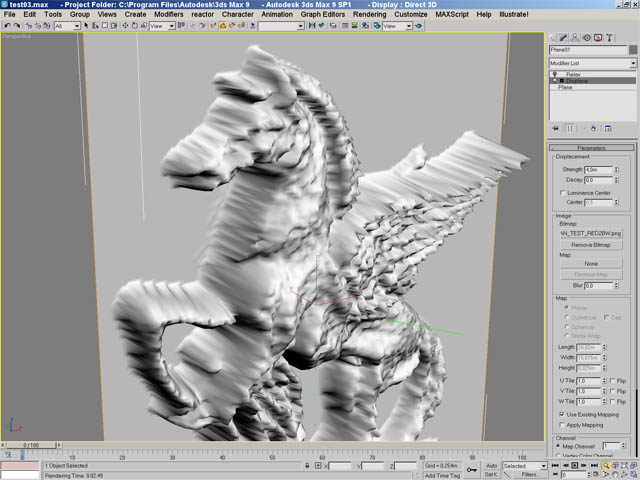The image size is (640, 480).
Task: Open the Rendering menu
Action: tap(369, 15)
